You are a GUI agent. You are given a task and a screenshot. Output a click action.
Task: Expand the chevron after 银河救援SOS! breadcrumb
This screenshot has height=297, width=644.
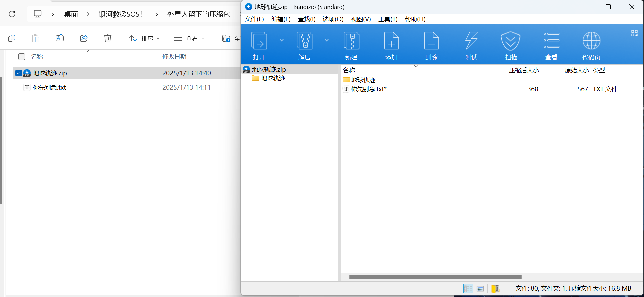tap(157, 14)
